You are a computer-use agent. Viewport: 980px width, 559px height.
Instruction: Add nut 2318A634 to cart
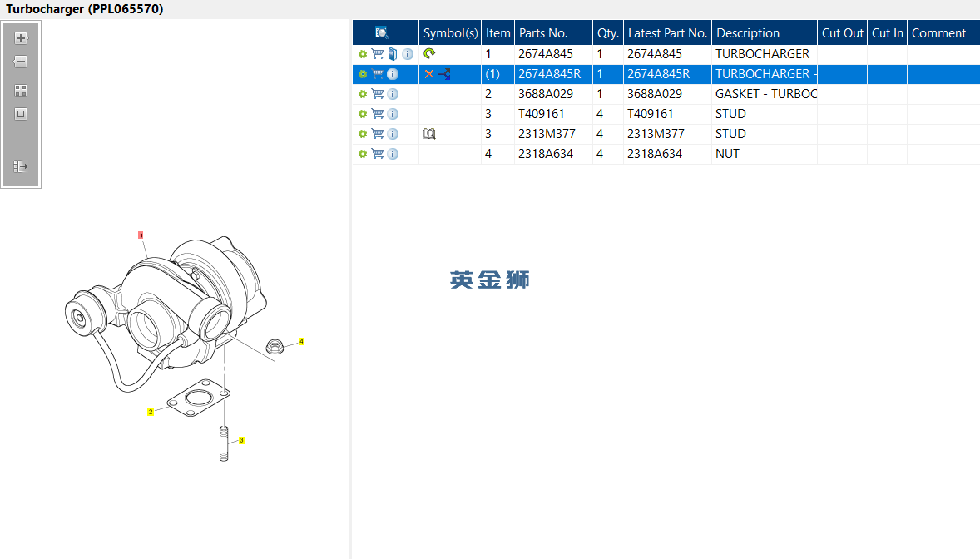click(378, 154)
